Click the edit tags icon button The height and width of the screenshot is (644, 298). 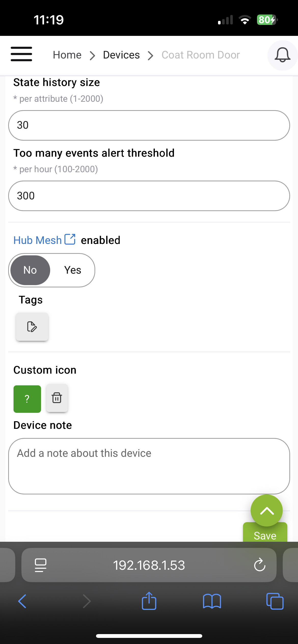pyautogui.click(x=32, y=327)
